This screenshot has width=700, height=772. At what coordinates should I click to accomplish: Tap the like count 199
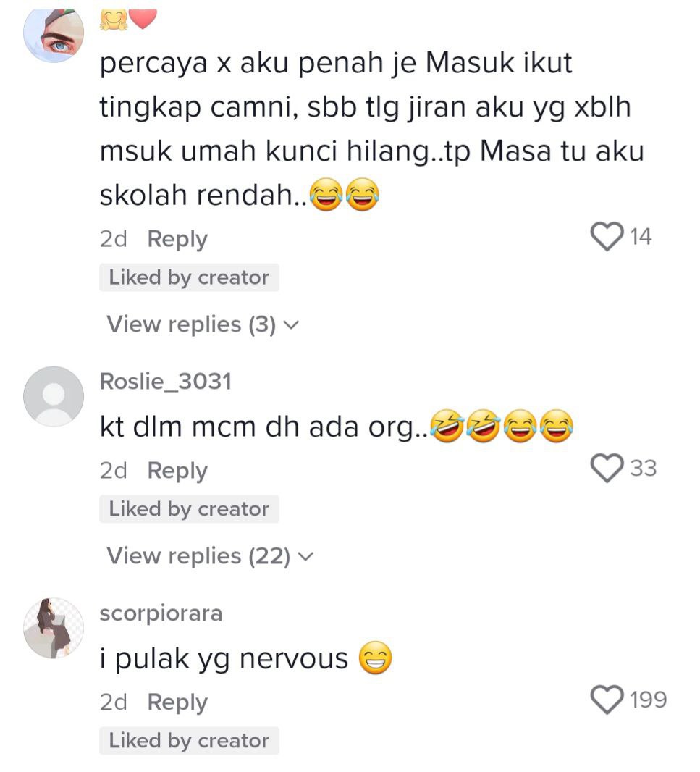click(x=649, y=700)
